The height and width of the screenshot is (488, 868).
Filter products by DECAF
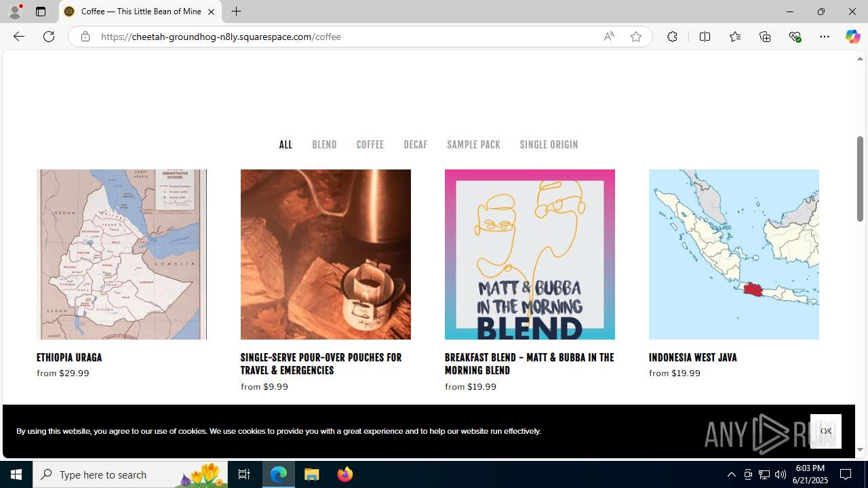[416, 144]
